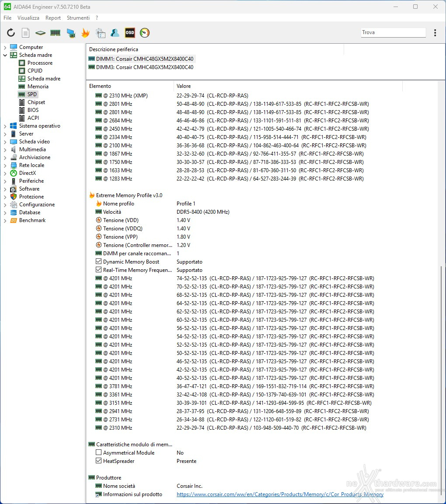Expand the Configurazione tree node
The width and height of the screenshot is (446, 504).
pos(5,205)
